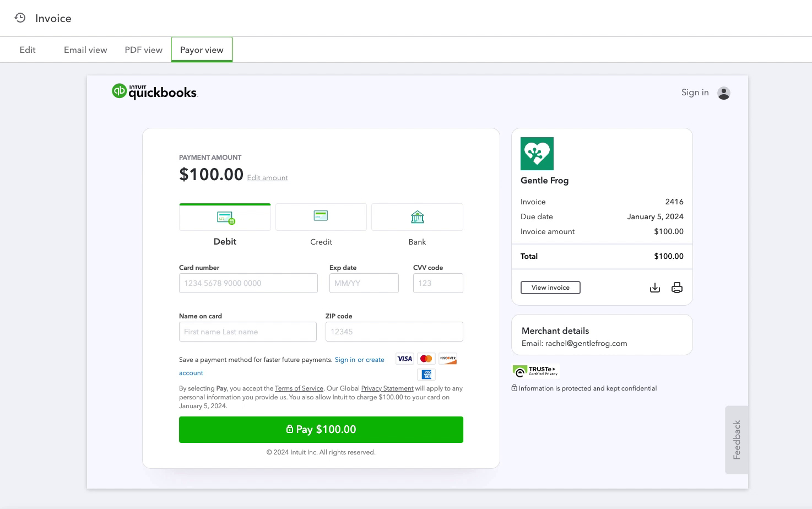The width and height of the screenshot is (812, 509).
Task: Click the $100.00 payment amount heading
Action: 211,175
